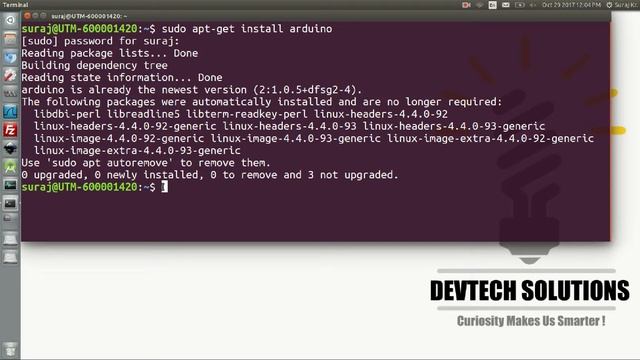
Task: Open the mail messaging indicator
Action: pos(506,5)
